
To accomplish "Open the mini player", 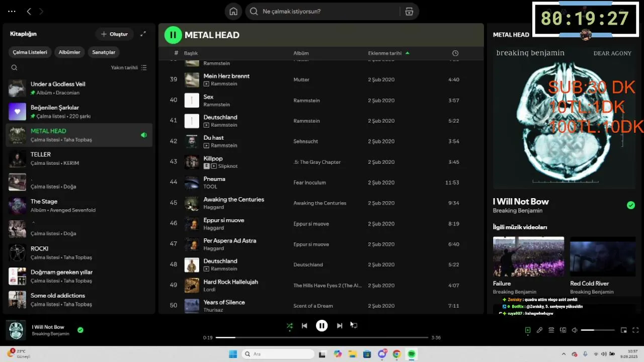I will coord(624,330).
